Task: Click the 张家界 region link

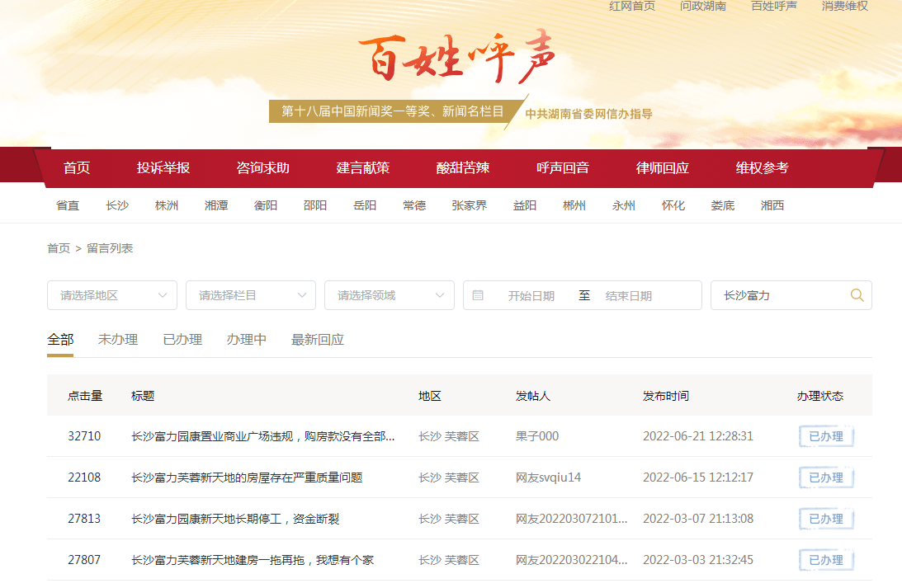Action: pos(470,205)
